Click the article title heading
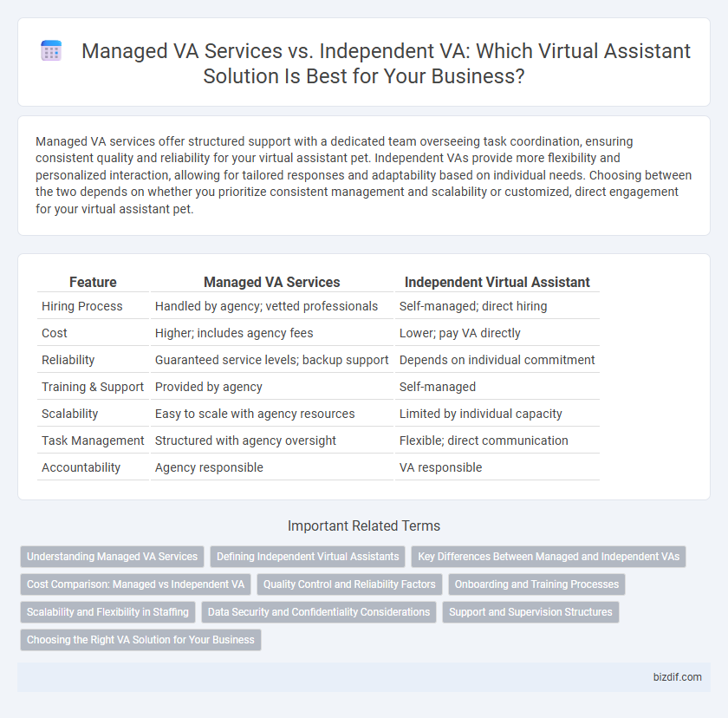This screenshot has height=718, width=728. click(386, 63)
